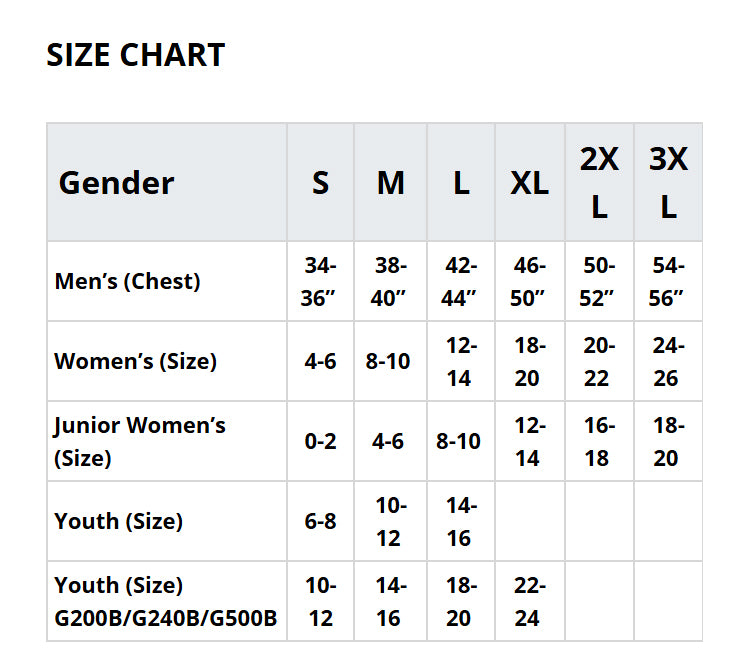Click the SIZE CHART heading
Screen dimensions: 745x671
(136, 55)
